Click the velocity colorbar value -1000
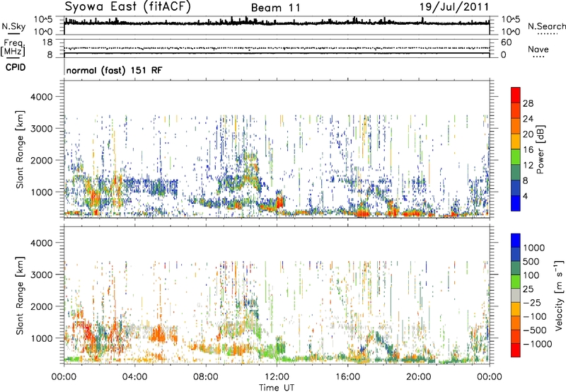 point(537,344)
